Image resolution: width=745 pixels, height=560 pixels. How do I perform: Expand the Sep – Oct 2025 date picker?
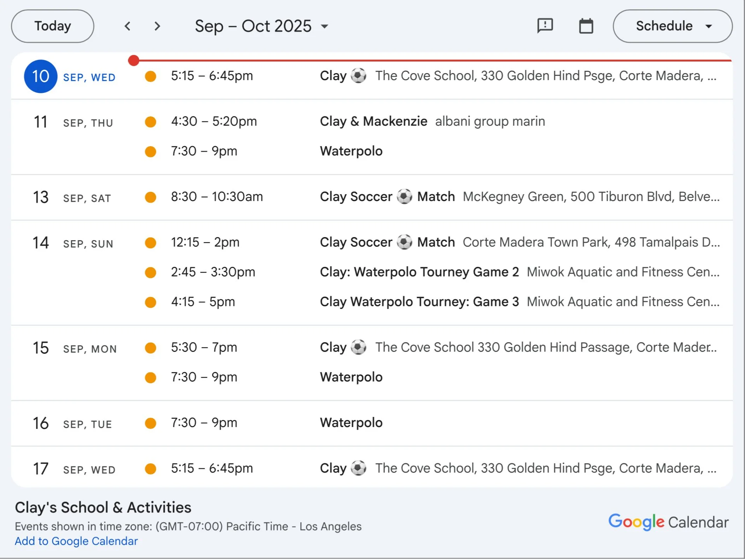[x=261, y=26]
